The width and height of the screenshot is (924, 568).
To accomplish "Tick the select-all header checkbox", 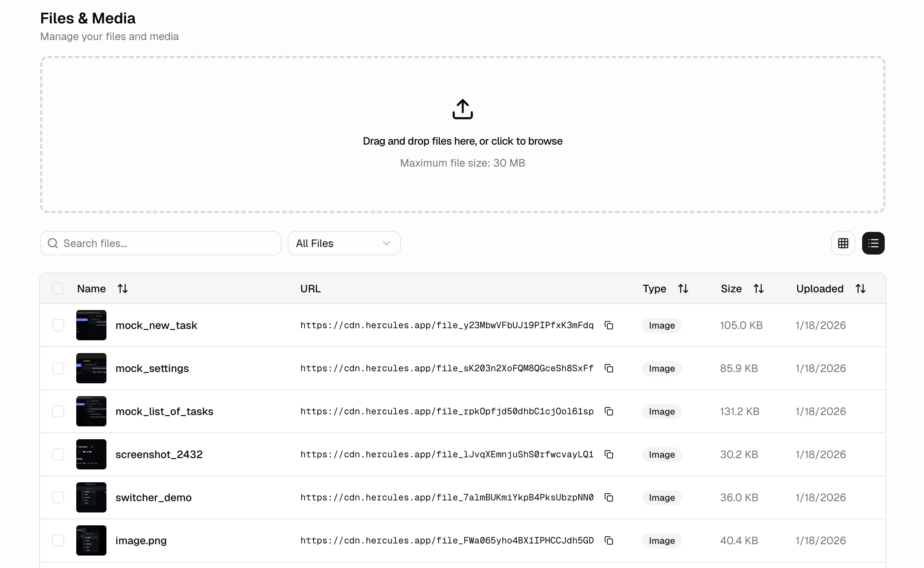I will [x=58, y=289].
